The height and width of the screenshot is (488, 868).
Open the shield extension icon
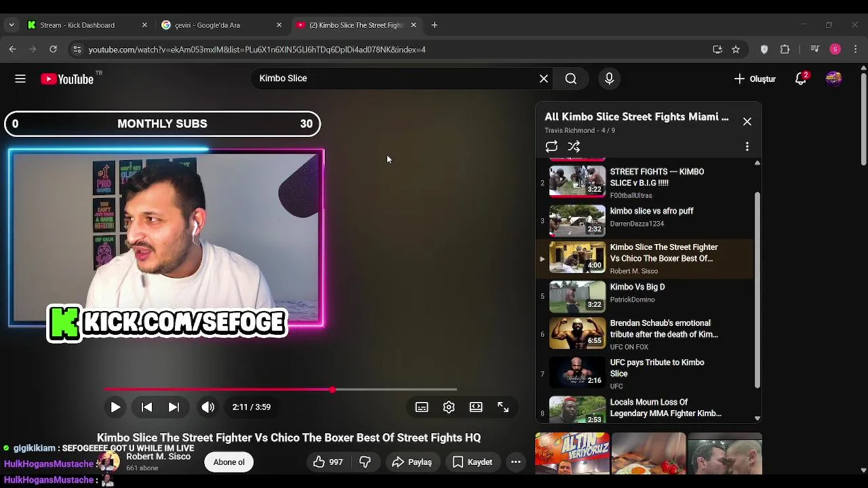pos(764,49)
